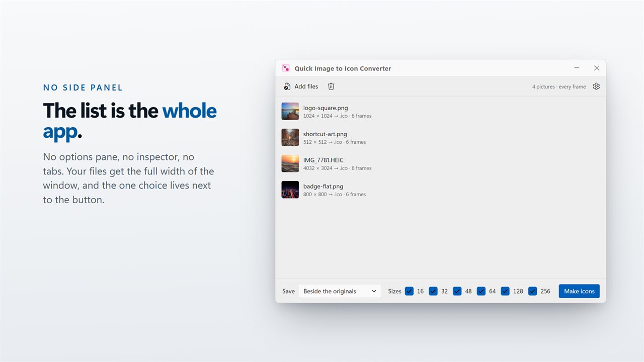Image resolution: width=644 pixels, height=362 pixels.
Task: Uncheck the 32 size checkbox
Action: [x=433, y=291]
